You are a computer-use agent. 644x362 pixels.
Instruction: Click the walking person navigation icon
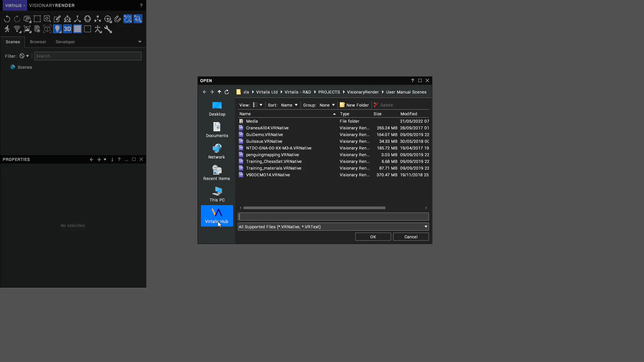[x=7, y=29]
